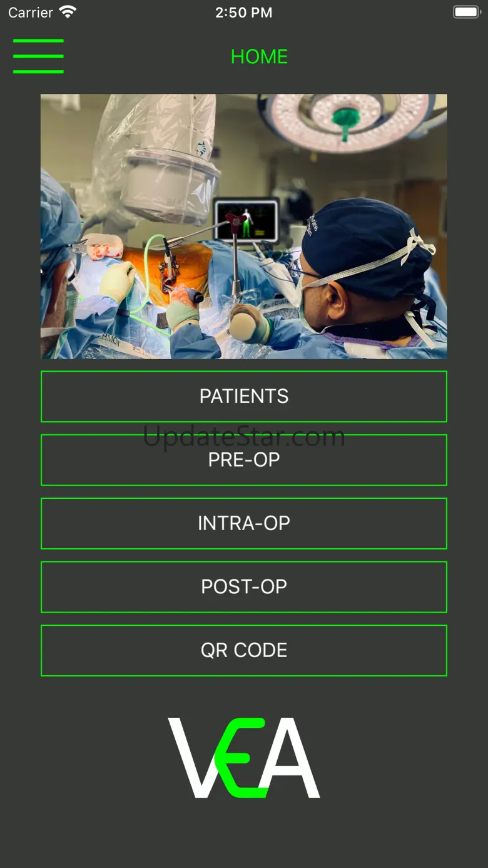Click the navigation monitor in the photo
Screen dimensions: 488x868
pyautogui.click(x=246, y=220)
